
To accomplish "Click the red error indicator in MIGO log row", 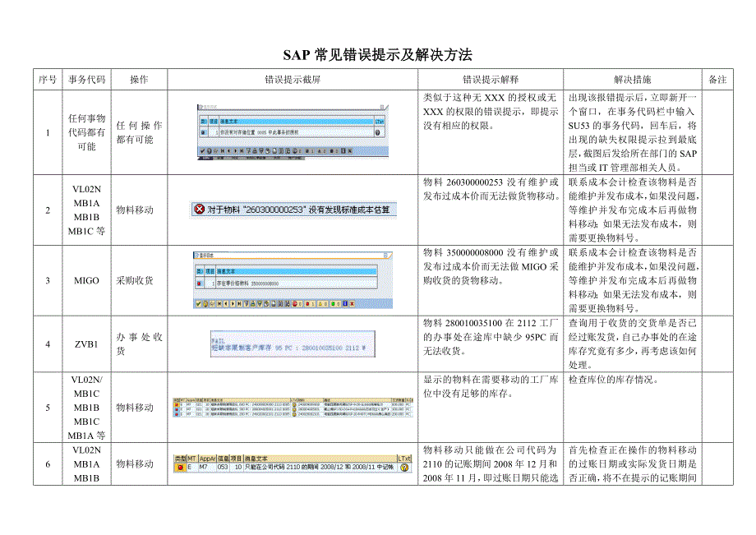I will click(x=200, y=283).
